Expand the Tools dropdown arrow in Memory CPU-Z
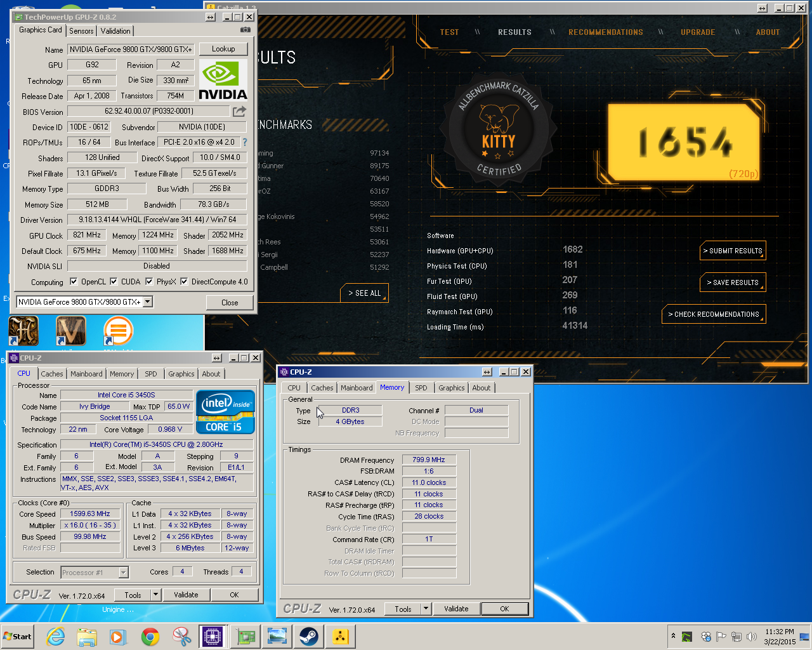Viewport: 812px width, 650px height. 426,609
